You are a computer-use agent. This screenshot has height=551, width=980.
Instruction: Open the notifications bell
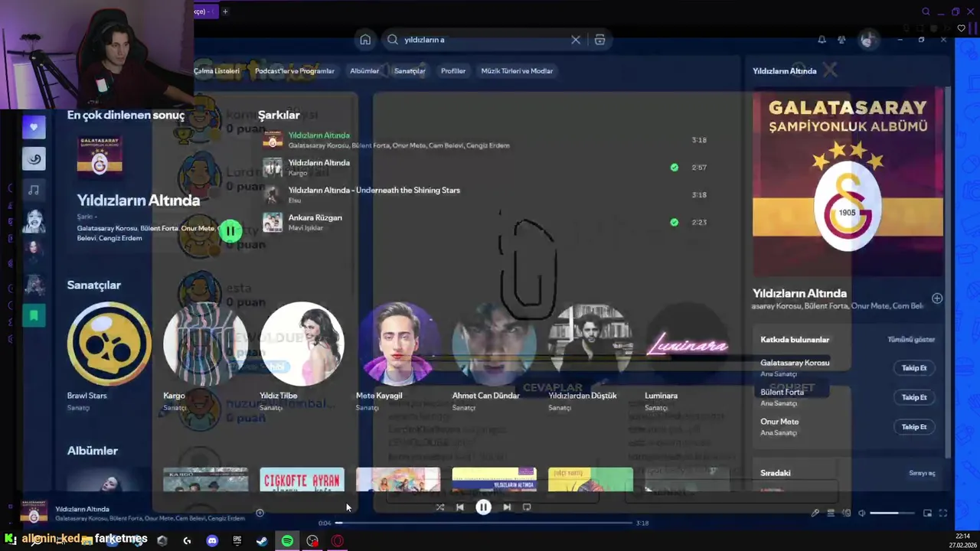pyautogui.click(x=822, y=40)
